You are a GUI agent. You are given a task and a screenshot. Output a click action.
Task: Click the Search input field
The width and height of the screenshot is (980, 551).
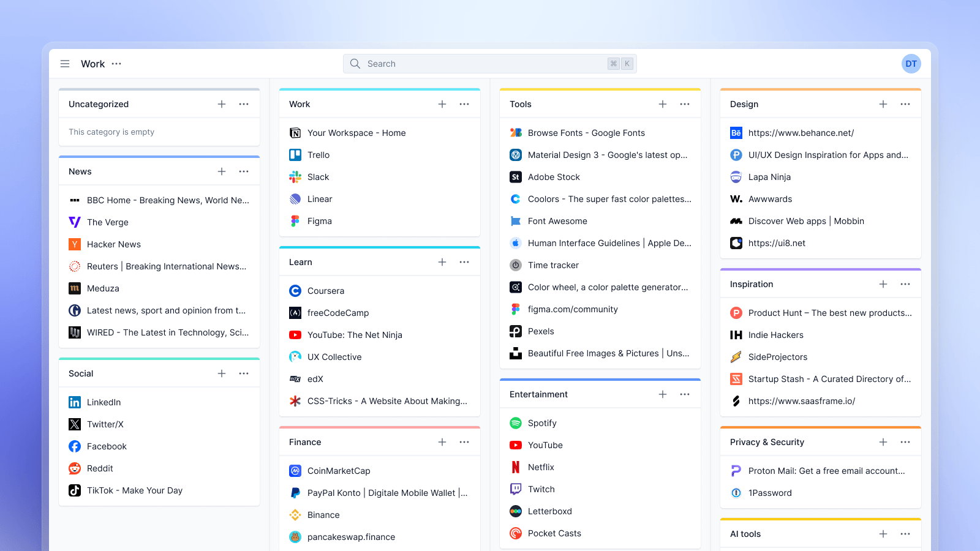pyautogui.click(x=490, y=64)
